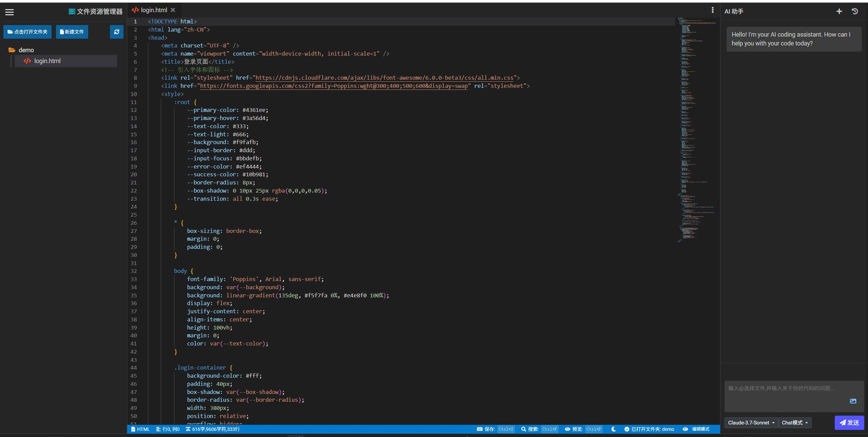The image size is (868, 437).
Task: Click the orange demo folder icon
Action: (x=12, y=50)
